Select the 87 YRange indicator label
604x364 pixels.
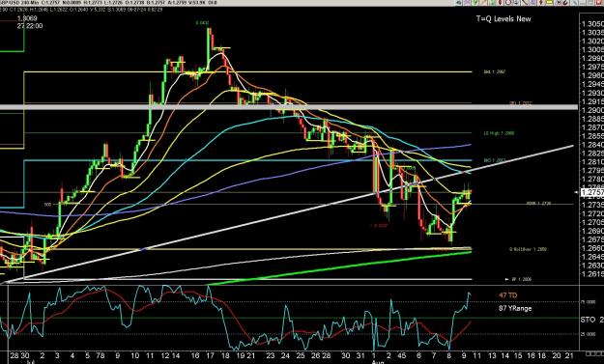[x=515, y=308]
